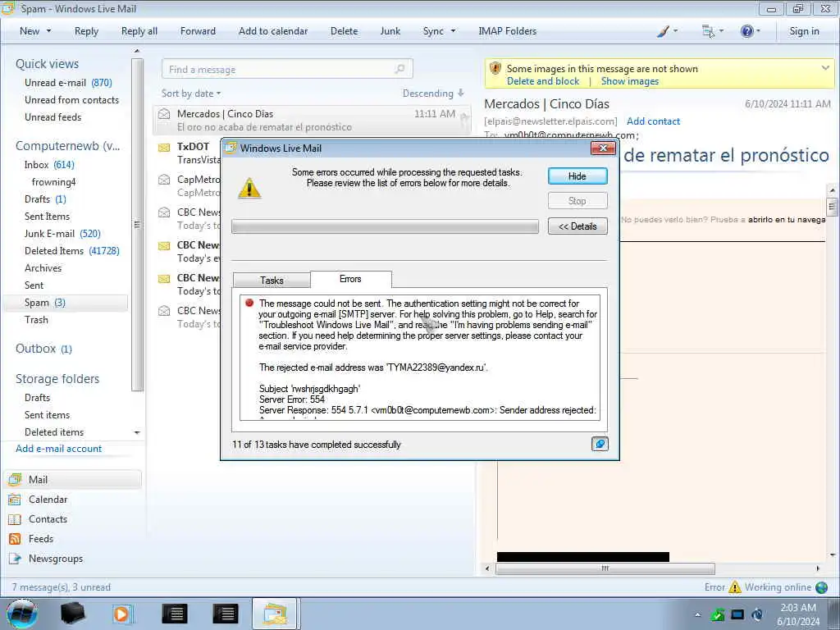The height and width of the screenshot is (630, 840).
Task: Select Unread e-mail quick view
Action: pos(68,83)
